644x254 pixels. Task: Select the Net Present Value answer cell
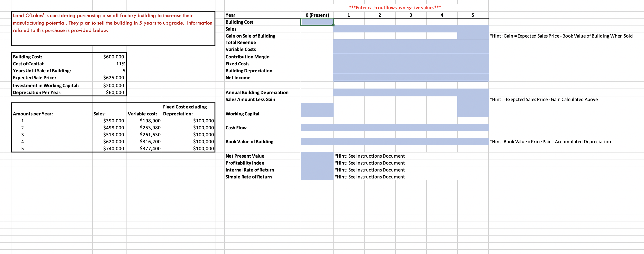pos(317,156)
